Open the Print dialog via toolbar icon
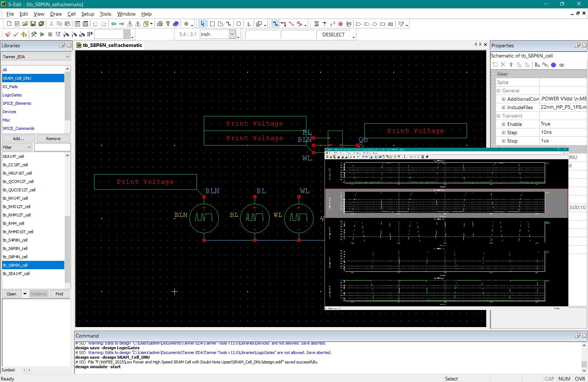588x382 pixels. [x=160, y=24]
